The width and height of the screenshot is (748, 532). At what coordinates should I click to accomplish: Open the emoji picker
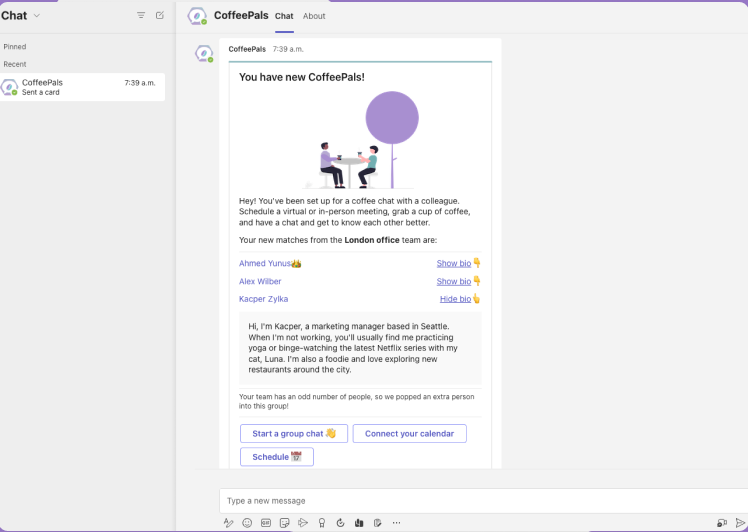coord(247,523)
